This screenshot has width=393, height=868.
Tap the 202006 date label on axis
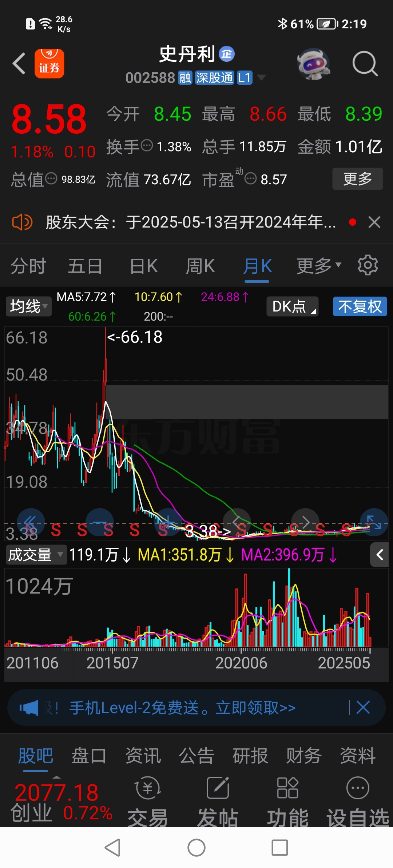coord(241,663)
